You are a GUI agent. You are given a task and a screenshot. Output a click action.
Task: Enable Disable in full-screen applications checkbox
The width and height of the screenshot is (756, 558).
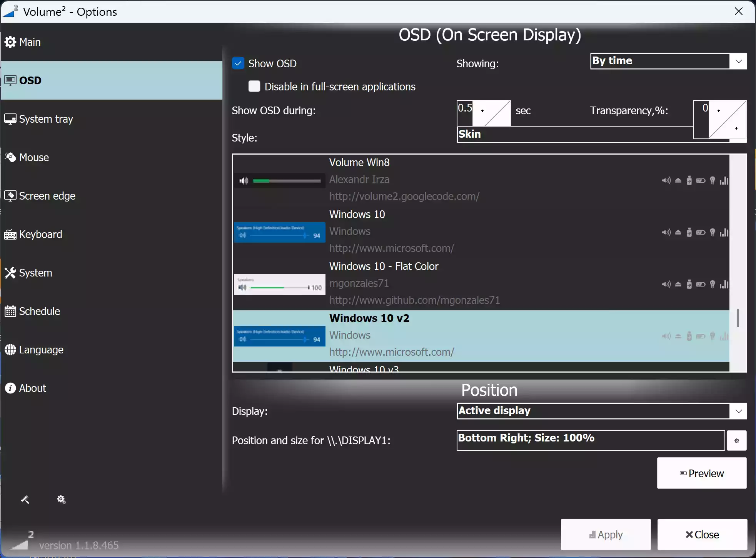coord(254,87)
